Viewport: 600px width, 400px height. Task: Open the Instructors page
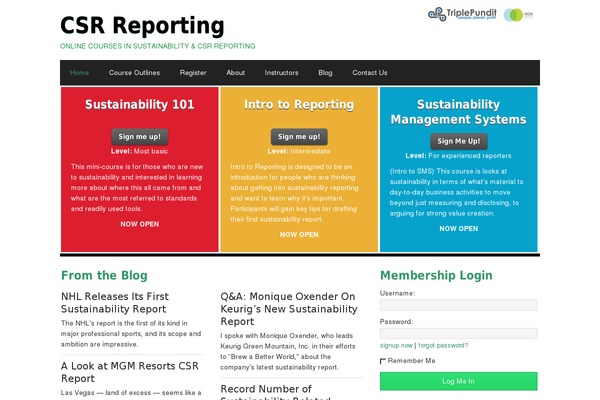click(281, 73)
